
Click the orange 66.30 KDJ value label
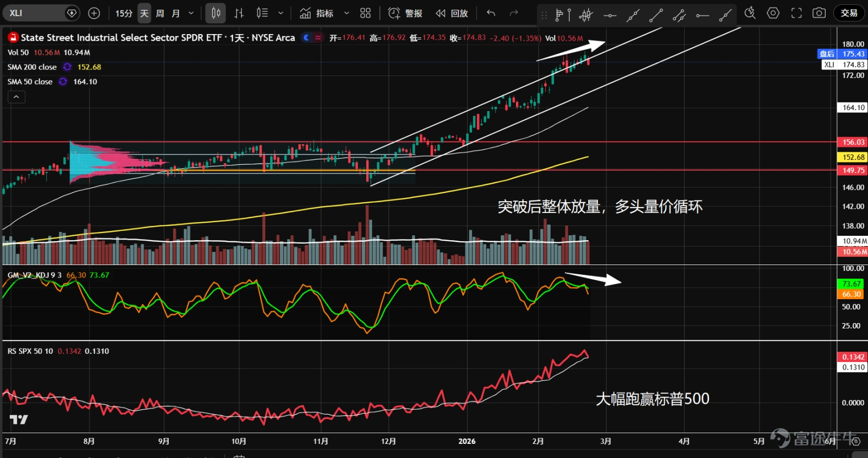851,294
